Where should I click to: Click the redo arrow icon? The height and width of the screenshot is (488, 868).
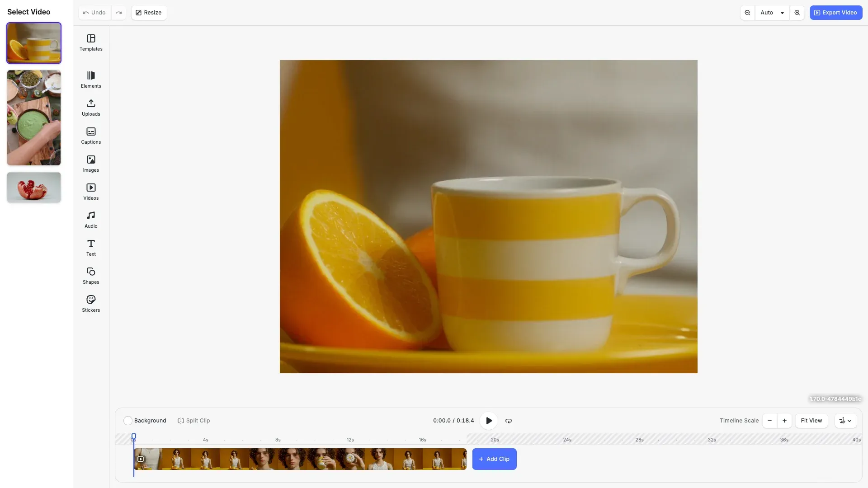pyautogui.click(x=119, y=13)
